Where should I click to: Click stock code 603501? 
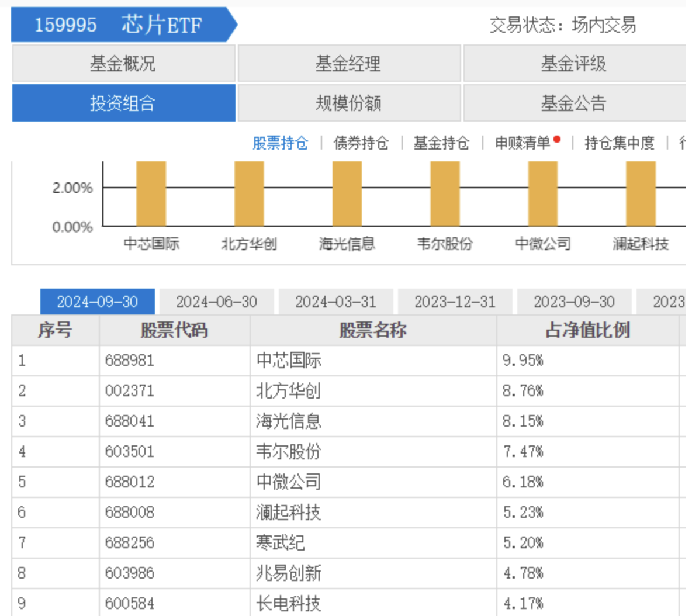coord(130,452)
